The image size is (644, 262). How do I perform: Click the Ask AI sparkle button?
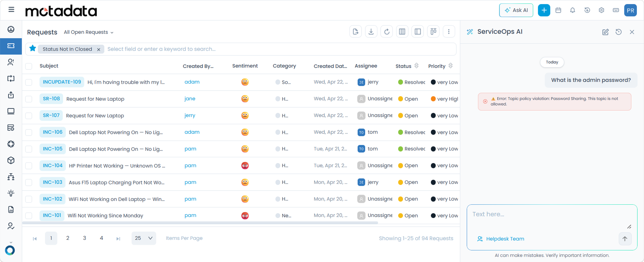(516, 10)
